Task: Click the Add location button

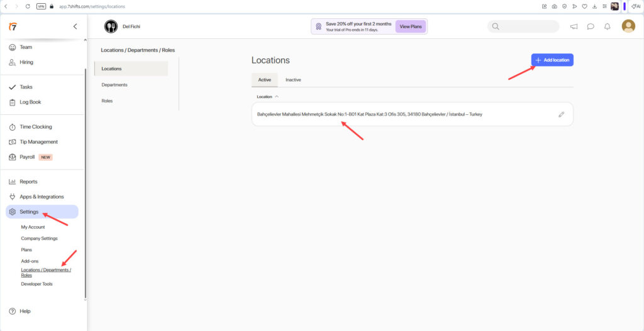Action: coord(552,60)
